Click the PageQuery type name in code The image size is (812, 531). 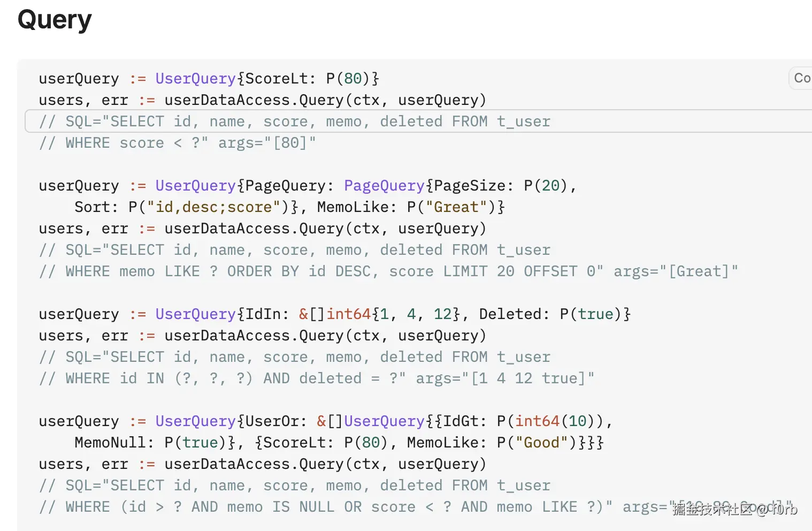point(384,186)
